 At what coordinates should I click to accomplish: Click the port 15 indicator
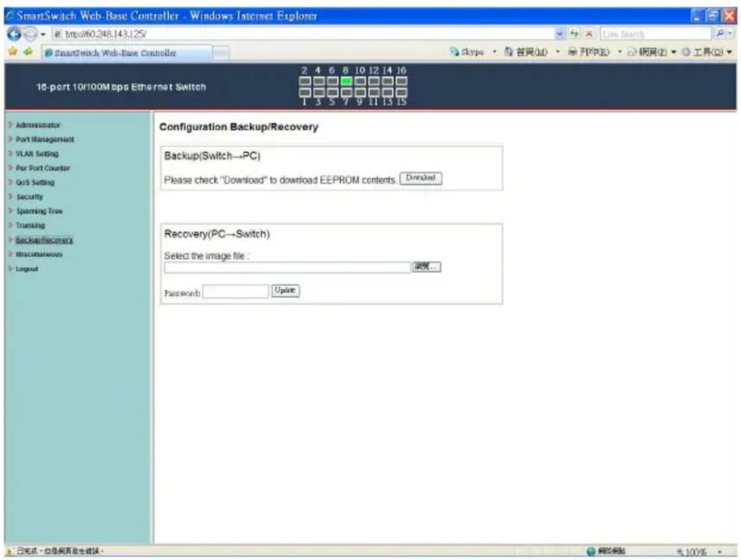click(401, 92)
